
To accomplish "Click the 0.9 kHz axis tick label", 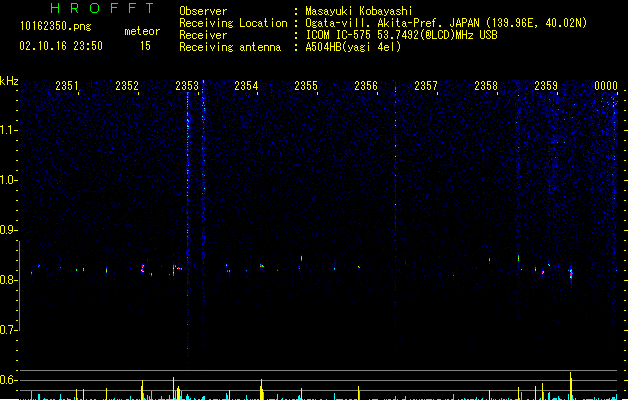I will click(8, 230).
